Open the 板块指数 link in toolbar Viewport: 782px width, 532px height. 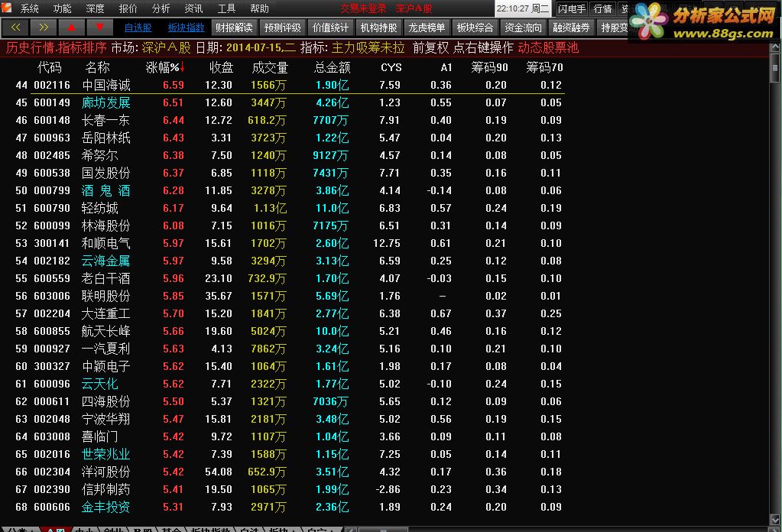click(186, 28)
